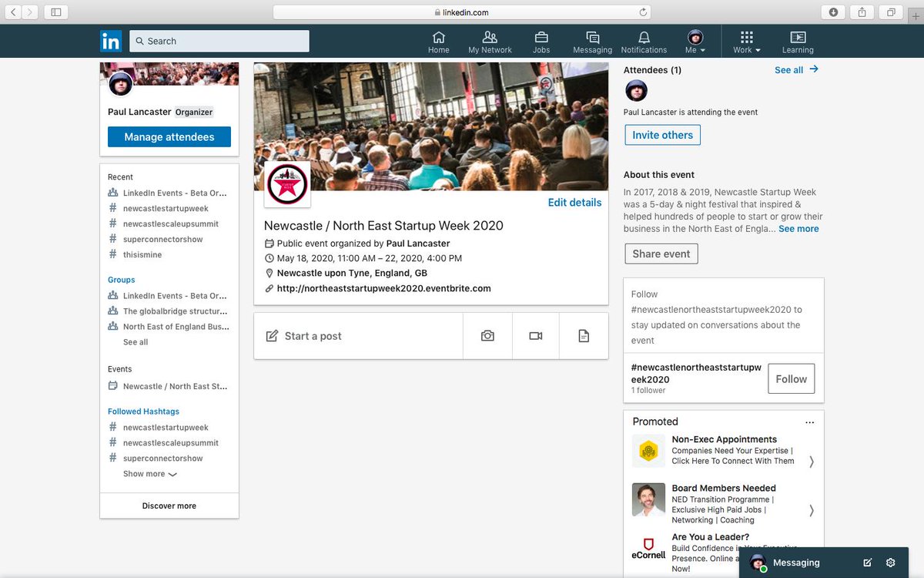This screenshot has width=924, height=578.
Task: Click See all under Groups
Action: pyautogui.click(x=136, y=342)
